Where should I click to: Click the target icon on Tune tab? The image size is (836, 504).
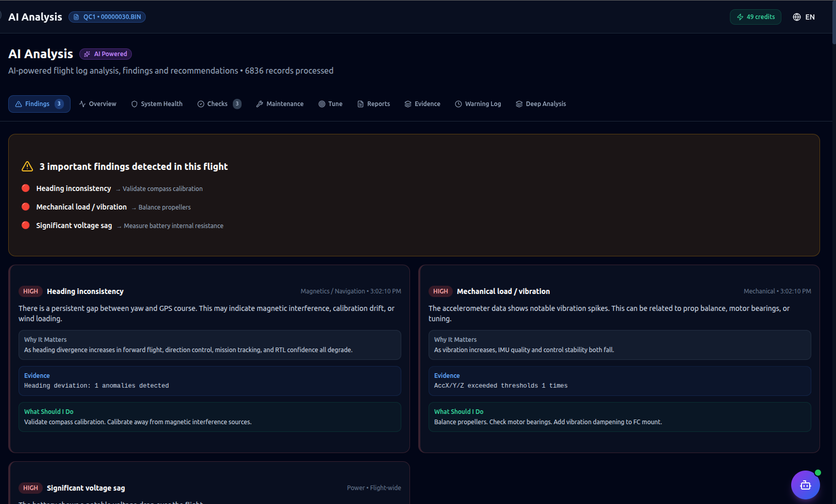322,104
